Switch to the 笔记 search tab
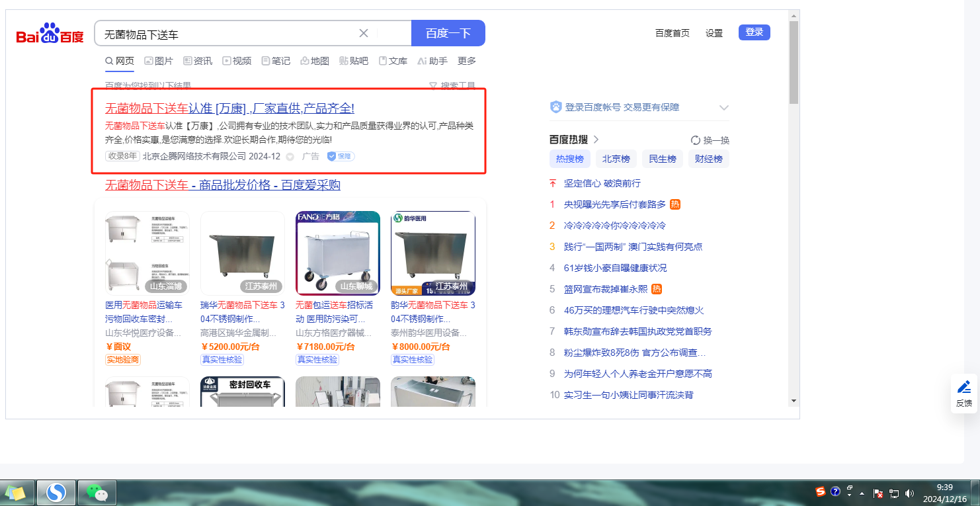Viewport: 980px width, 506px height. click(x=276, y=61)
